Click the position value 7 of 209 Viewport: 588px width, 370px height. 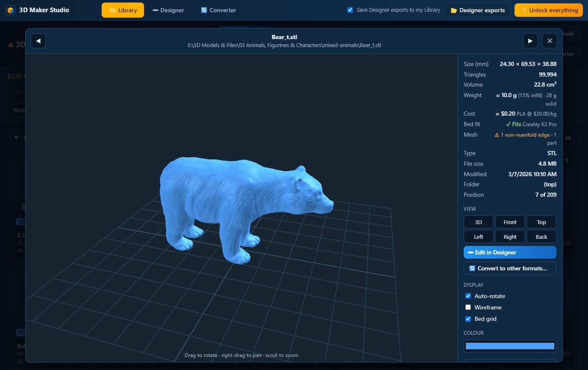point(546,195)
